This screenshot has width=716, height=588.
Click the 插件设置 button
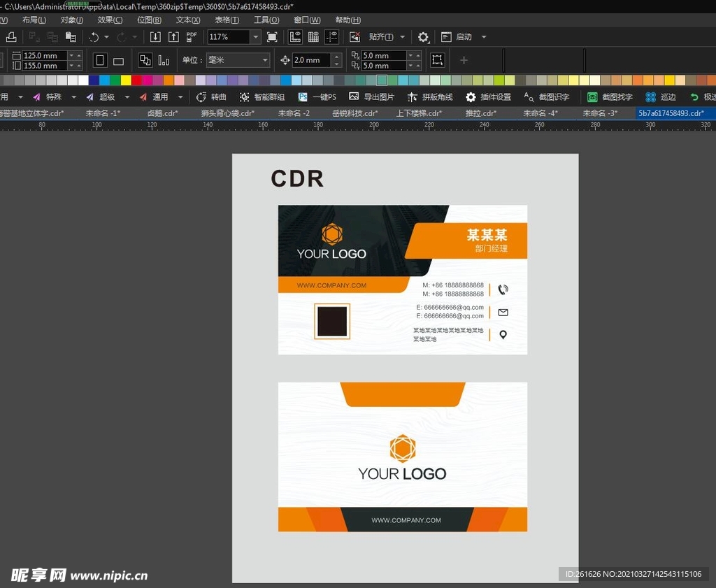pos(489,97)
